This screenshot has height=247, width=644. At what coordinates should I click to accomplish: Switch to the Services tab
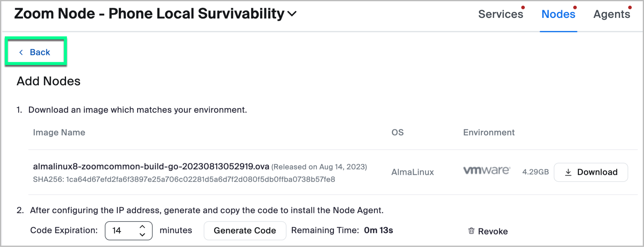point(500,14)
